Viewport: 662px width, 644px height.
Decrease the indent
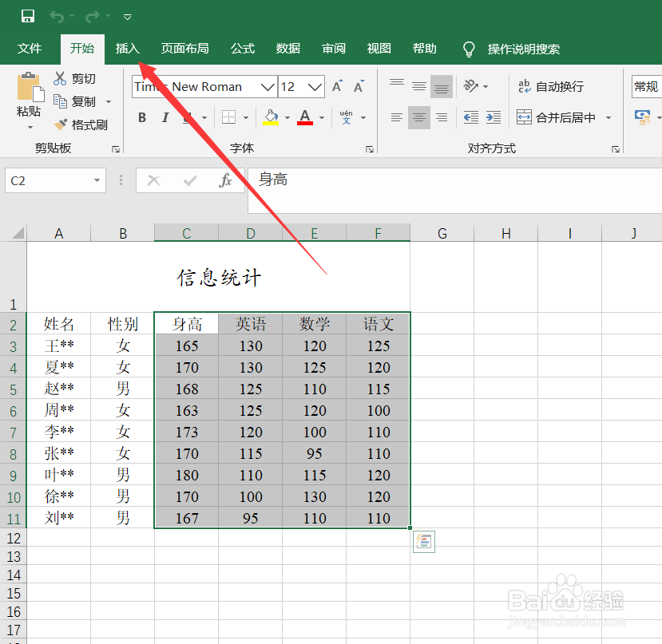tap(470, 117)
